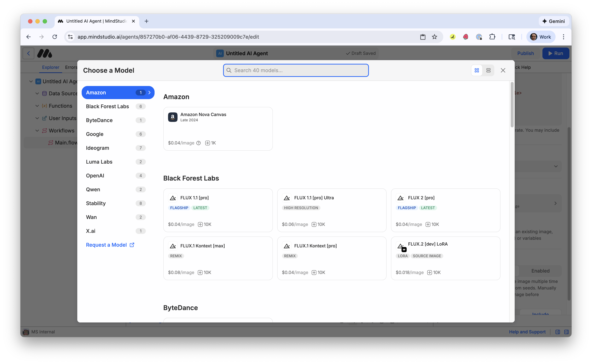Click the pricing info icon on Amazon Nova Canvas
The height and width of the screenshot is (364, 592).
[198, 143]
